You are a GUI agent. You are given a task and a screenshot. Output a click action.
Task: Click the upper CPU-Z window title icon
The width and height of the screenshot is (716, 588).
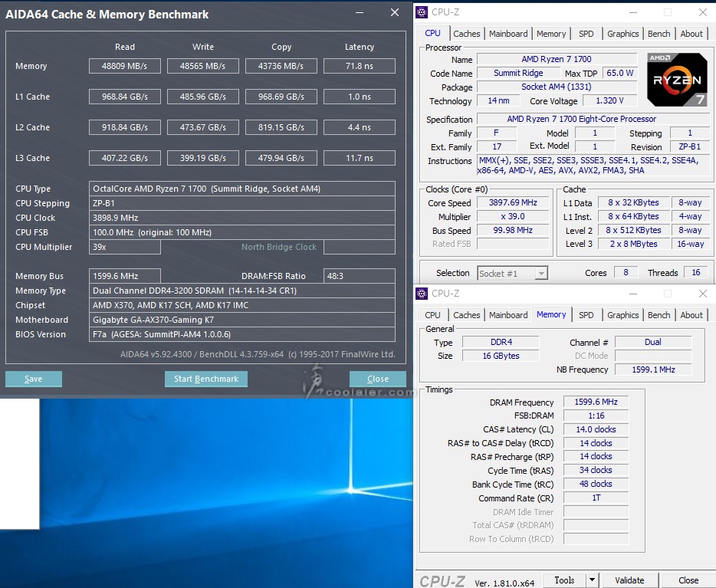[x=422, y=11]
